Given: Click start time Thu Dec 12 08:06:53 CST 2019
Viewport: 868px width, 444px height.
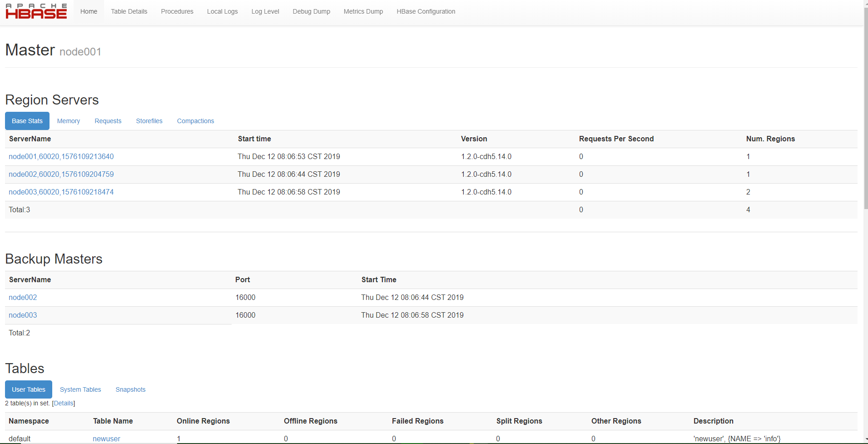Looking at the screenshot, I should click(x=289, y=156).
